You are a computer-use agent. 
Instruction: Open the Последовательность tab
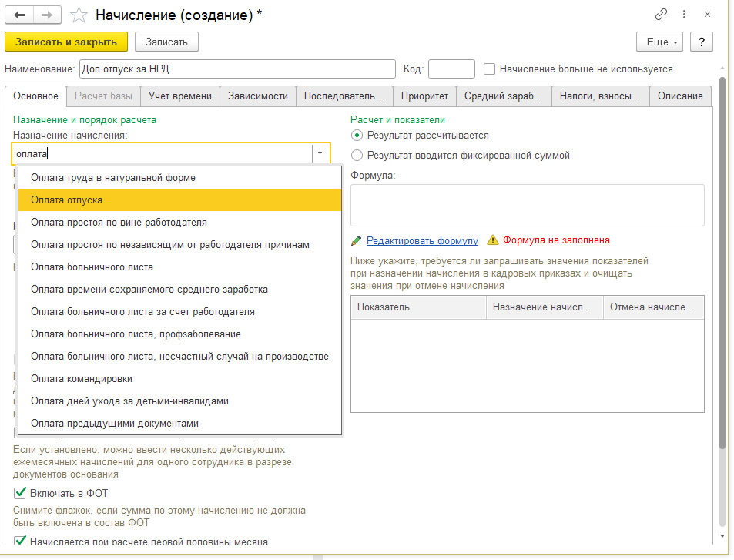[344, 96]
